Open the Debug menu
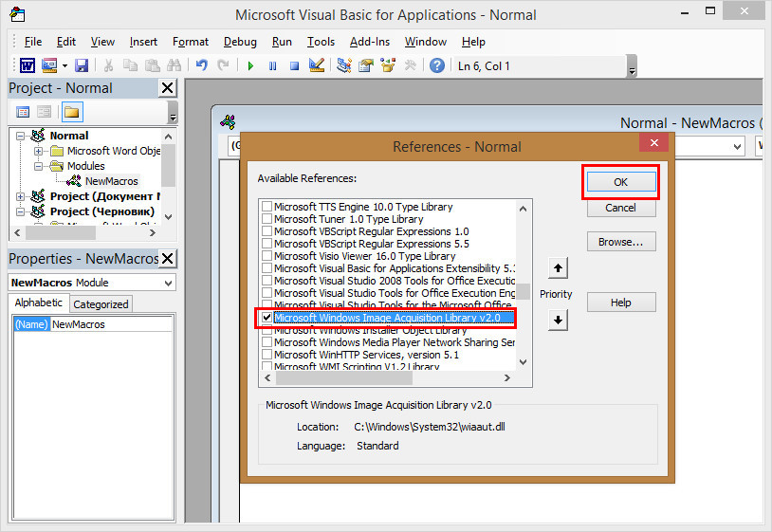772x532 pixels. coord(240,42)
